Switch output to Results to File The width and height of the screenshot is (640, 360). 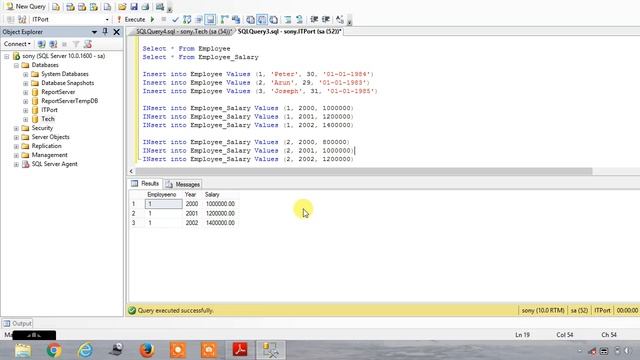[273, 20]
